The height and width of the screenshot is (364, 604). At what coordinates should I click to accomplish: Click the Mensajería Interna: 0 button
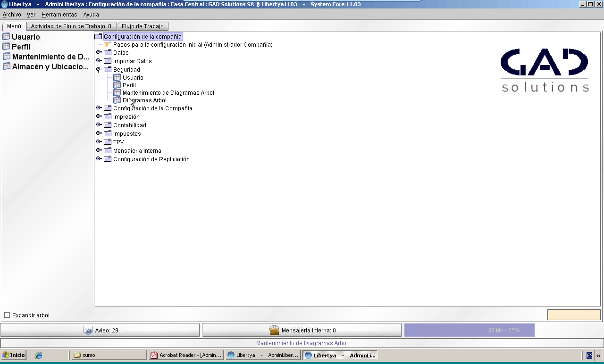[x=302, y=330]
